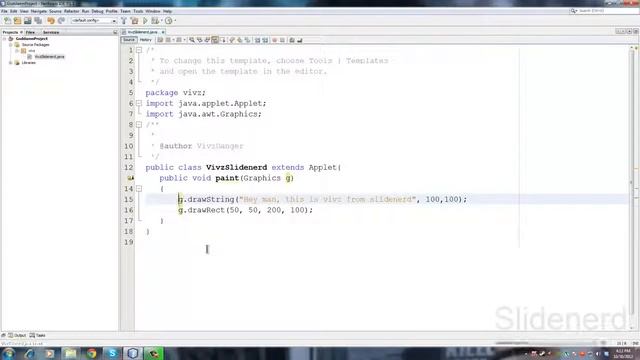
Task: Collapse the imports fold at line 6
Action: pyautogui.click(x=139, y=103)
